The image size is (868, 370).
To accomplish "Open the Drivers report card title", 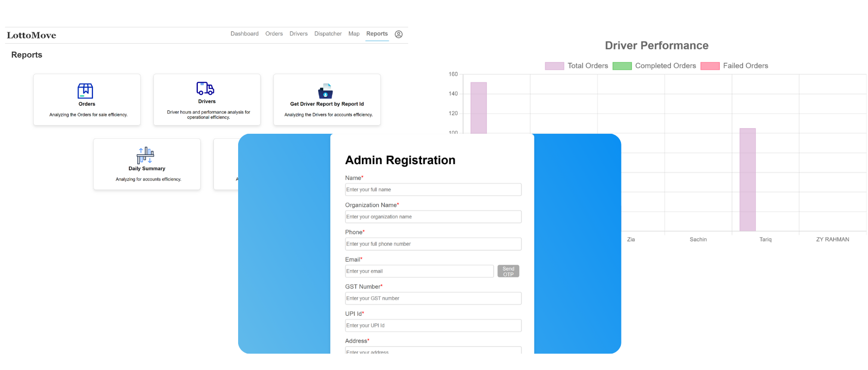I will click(x=207, y=101).
